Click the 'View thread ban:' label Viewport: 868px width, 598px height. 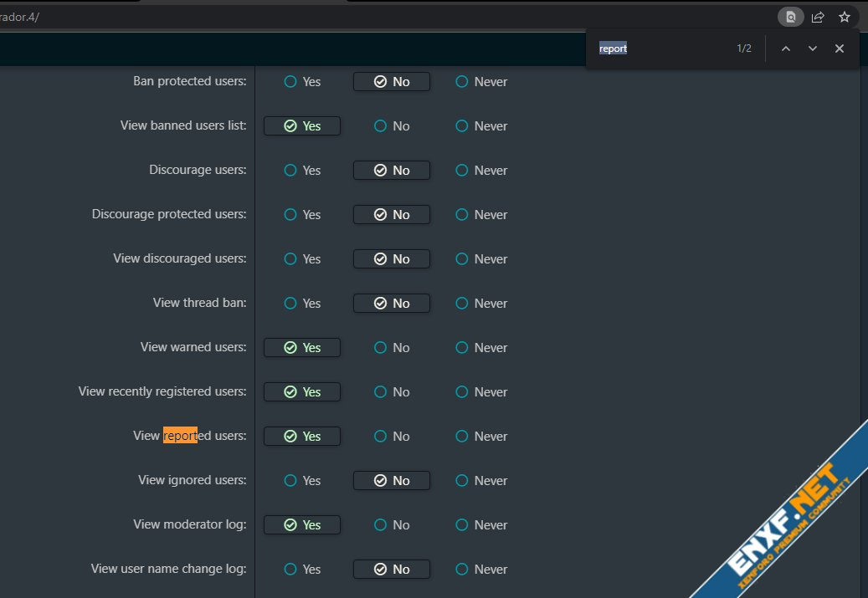click(x=200, y=303)
